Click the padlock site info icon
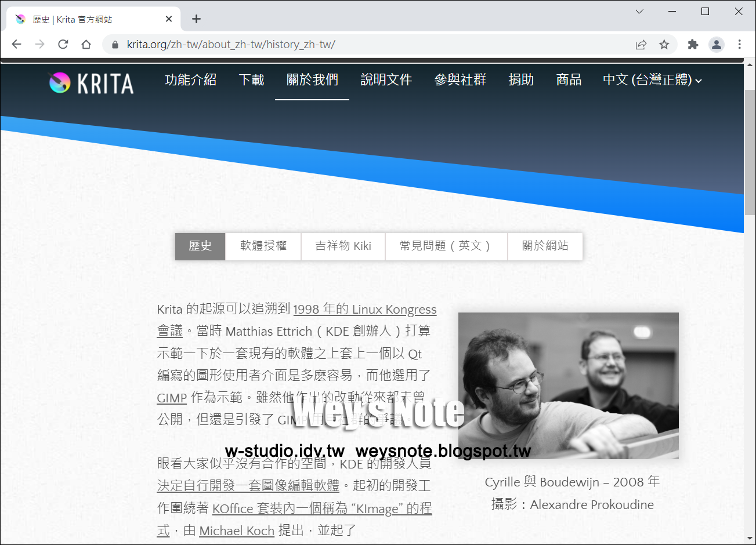Viewport: 756px width, 545px height. (x=115, y=44)
